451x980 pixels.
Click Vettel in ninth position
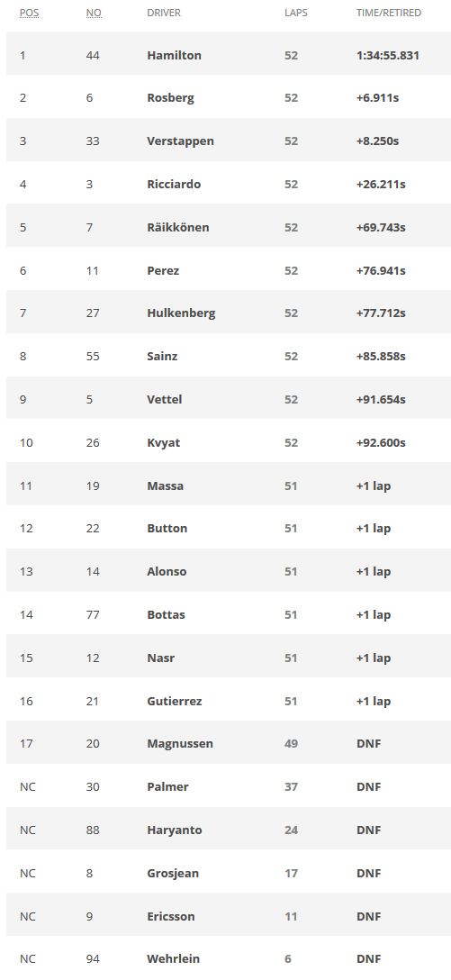coord(164,399)
